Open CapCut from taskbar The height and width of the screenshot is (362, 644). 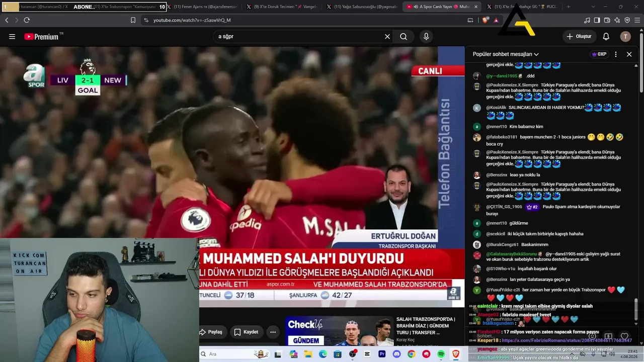(367, 354)
